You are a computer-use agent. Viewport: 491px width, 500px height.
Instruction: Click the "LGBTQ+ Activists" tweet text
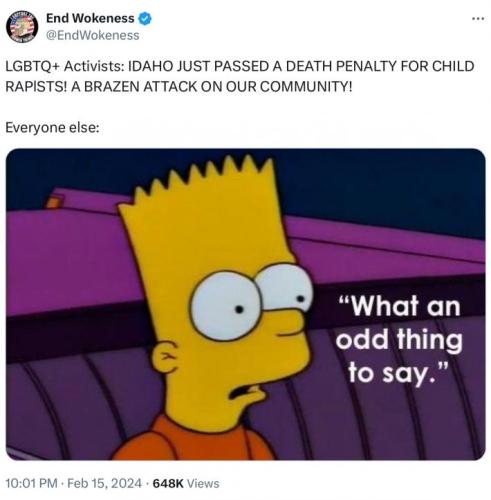63,66
